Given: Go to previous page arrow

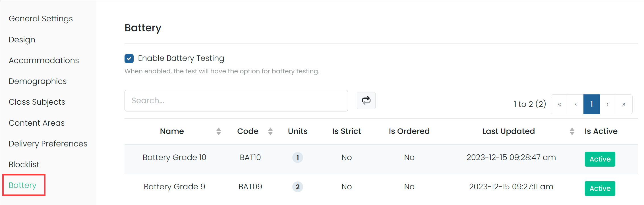Looking at the screenshot, I should tap(576, 104).
